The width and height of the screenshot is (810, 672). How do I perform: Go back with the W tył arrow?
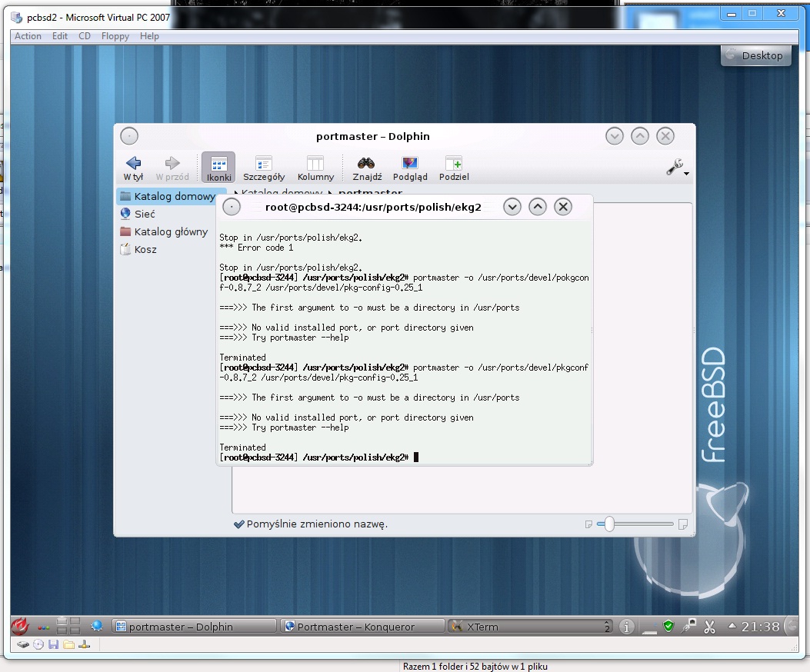(133, 168)
